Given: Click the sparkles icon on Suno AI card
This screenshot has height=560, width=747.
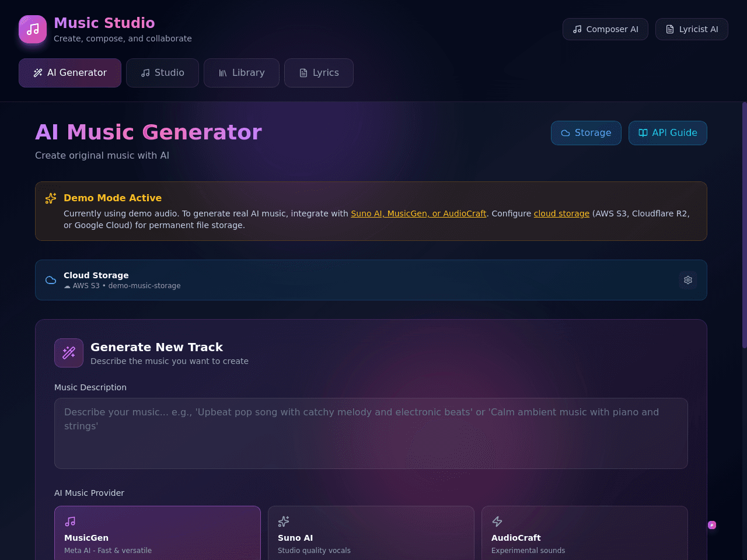Looking at the screenshot, I should pyautogui.click(x=284, y=521).
